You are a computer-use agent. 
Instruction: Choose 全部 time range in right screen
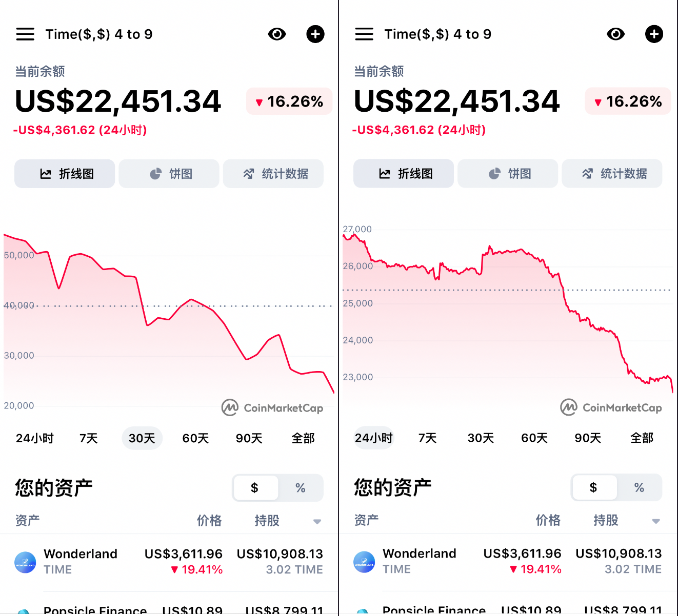pyautogui.click(x=642, y=438)
